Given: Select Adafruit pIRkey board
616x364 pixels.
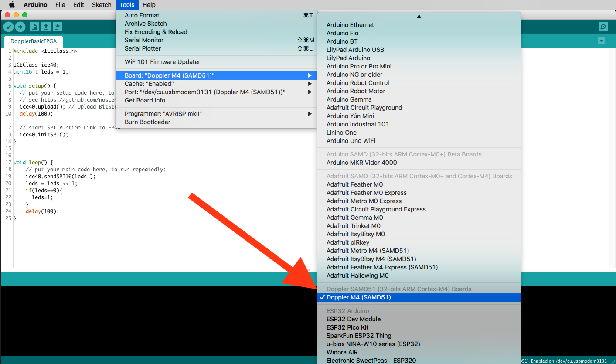Looking at the screenshot, I should 419,242.
